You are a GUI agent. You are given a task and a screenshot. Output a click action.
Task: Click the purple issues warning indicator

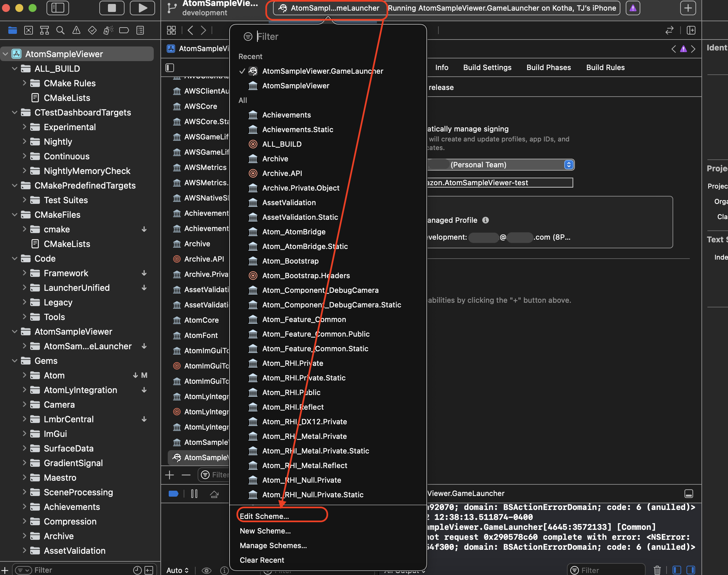click(x=633, y=8)
